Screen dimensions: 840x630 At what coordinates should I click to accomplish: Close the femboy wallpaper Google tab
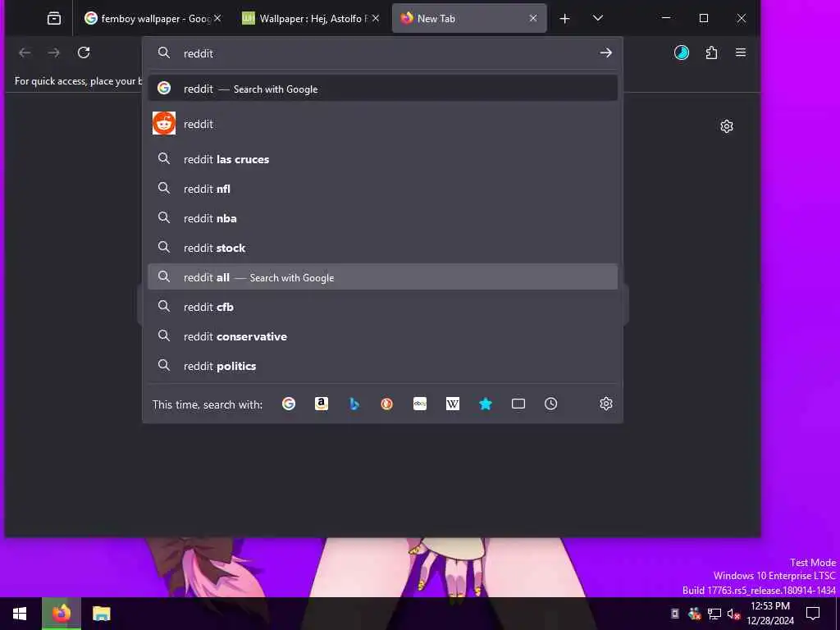217,18
